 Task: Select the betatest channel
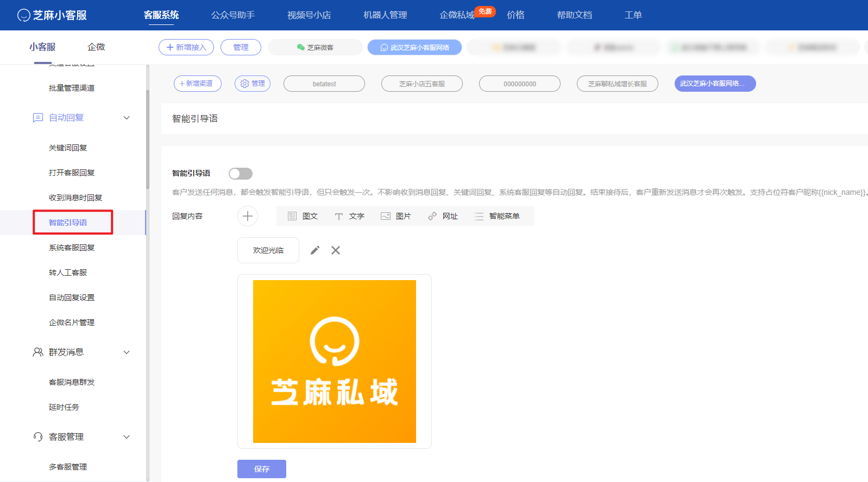pos(324,84)
